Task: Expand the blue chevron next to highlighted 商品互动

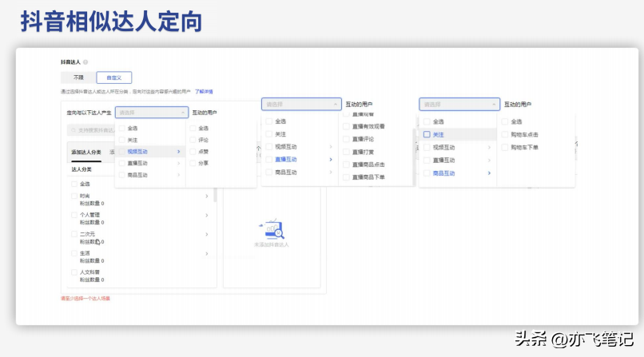Action: (489, 173)
